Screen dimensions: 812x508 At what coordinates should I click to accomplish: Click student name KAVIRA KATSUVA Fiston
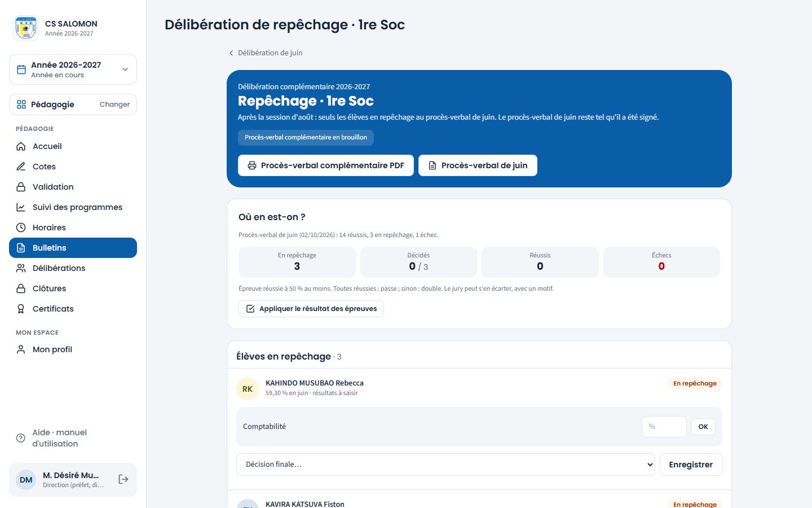305,504
